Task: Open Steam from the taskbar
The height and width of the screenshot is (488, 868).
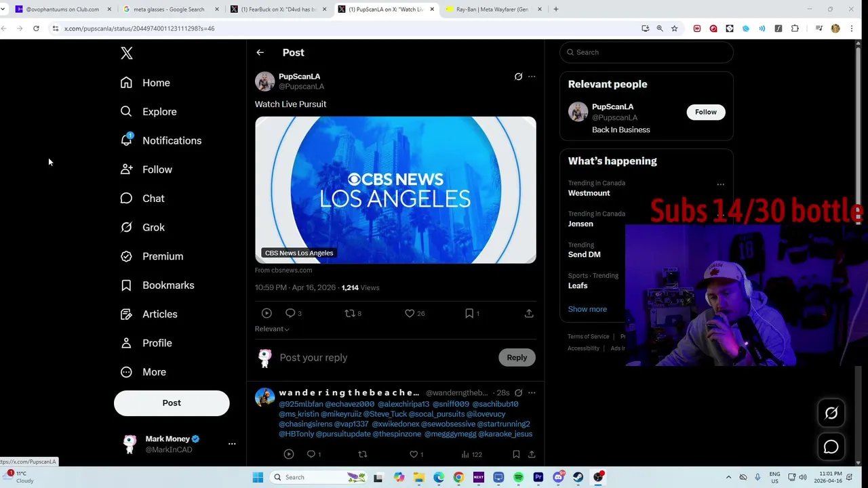Action: click(578, 477)
